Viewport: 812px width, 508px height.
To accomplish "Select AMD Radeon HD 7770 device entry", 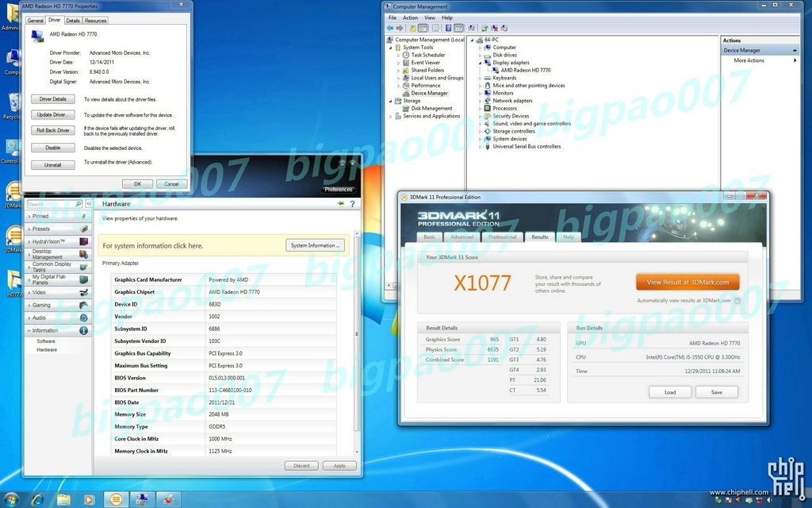I will pos(525,71).
